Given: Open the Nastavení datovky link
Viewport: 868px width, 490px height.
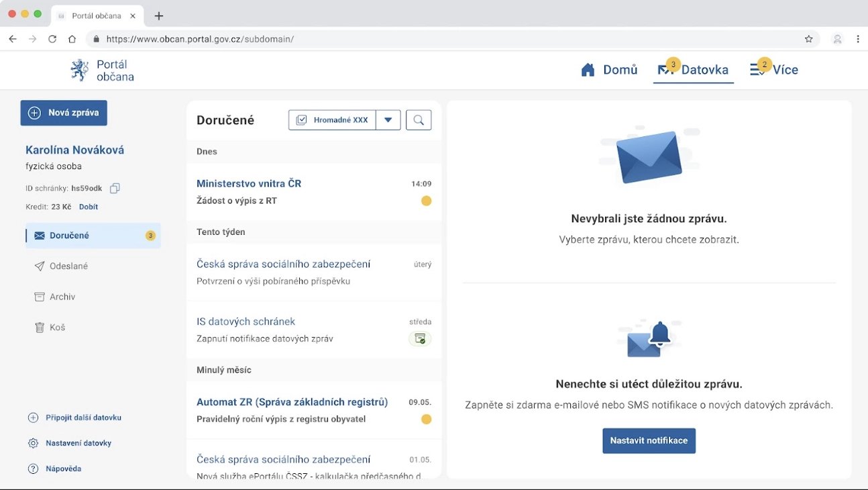Looking at the screenshot, I should pyautogui.click(x=70, y=443).
